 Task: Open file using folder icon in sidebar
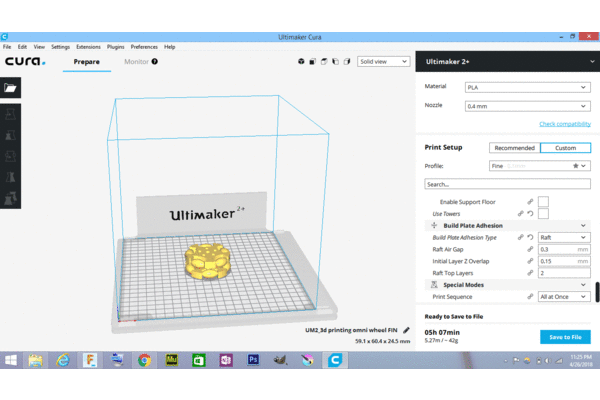[10, 88]
